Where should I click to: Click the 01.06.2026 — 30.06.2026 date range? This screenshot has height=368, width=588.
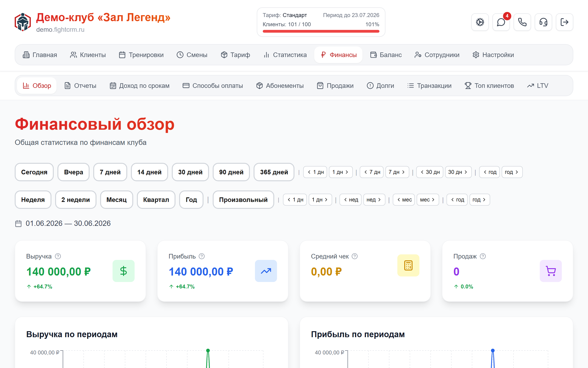click(68, 223)
